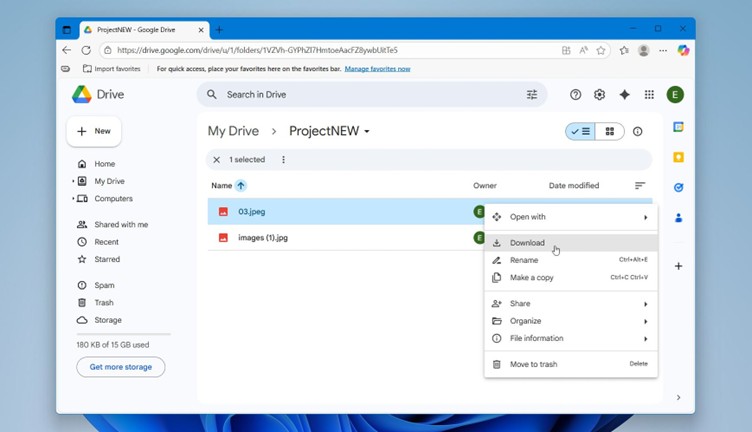Open Gemini sparkle icon
This screenshot has width=752, height=432.
tap(624, 95)
